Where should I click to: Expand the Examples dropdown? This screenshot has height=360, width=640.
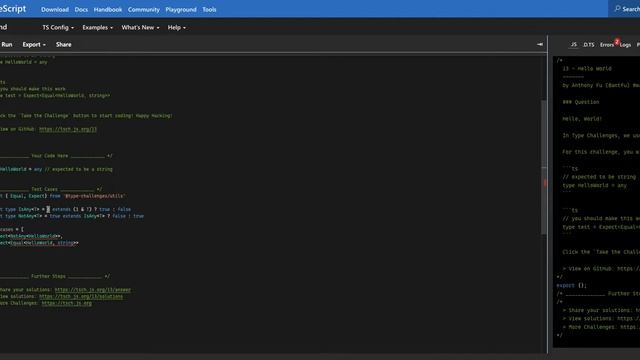[98, 27]
